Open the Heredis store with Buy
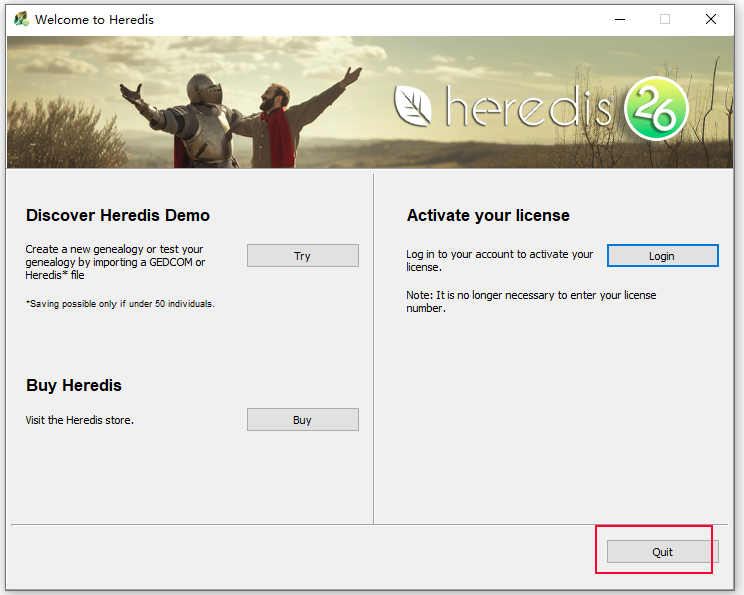The image size is (744, 595). (303, 419)
